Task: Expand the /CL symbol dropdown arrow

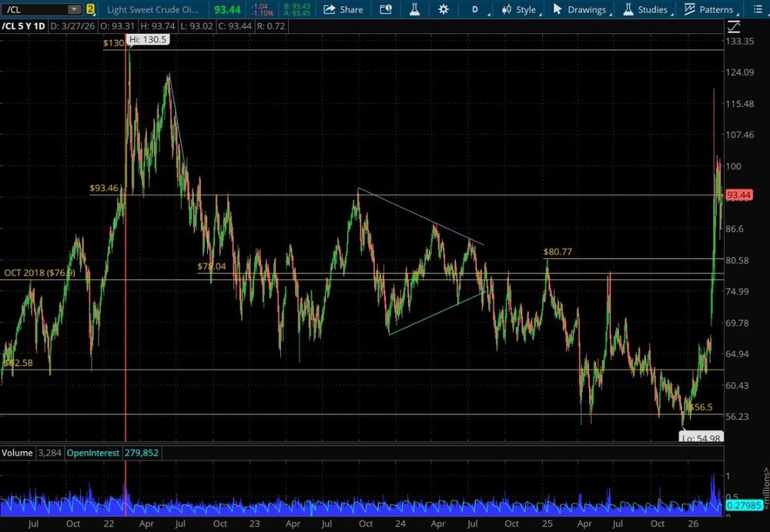Action: coord(73,10)
